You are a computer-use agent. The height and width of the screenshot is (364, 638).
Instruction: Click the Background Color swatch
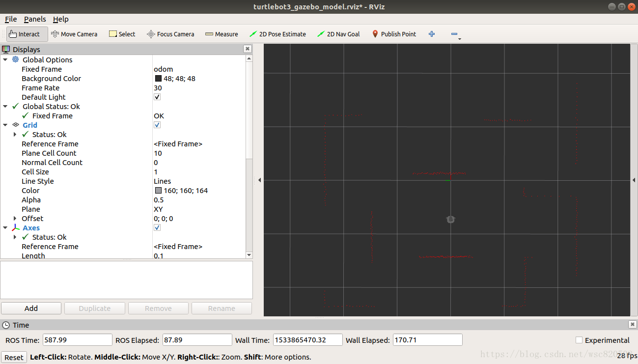pyautogui.click(x=158, y=79)
